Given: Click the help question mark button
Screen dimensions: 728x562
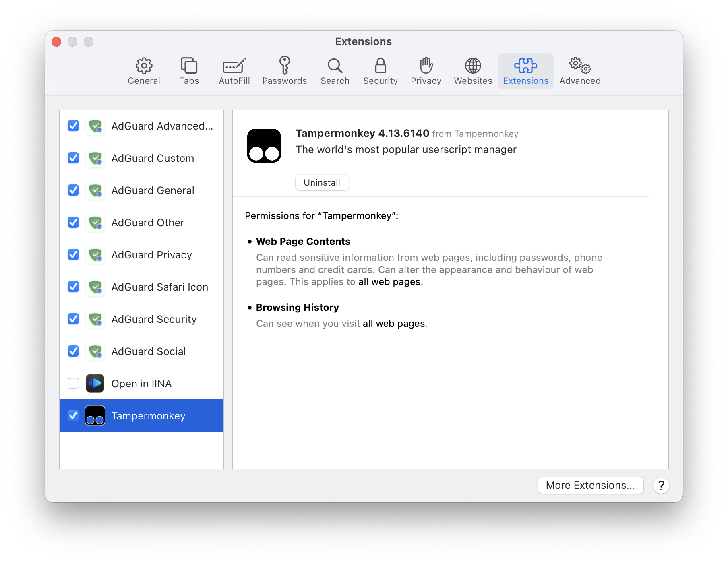Looking at the screenshot, I should [x=661, y=486].
